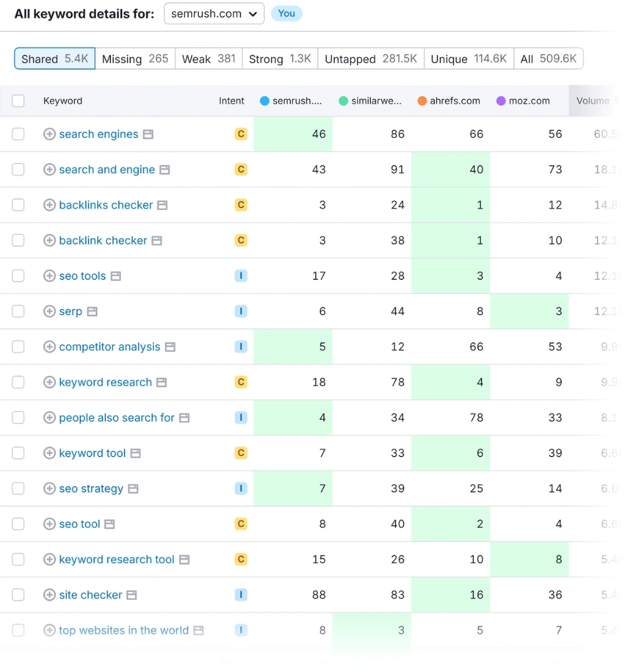The height and width of the screenshot is (672, 636).
Task: Click the plus icon next to seo tools
Action: [49, 276]
